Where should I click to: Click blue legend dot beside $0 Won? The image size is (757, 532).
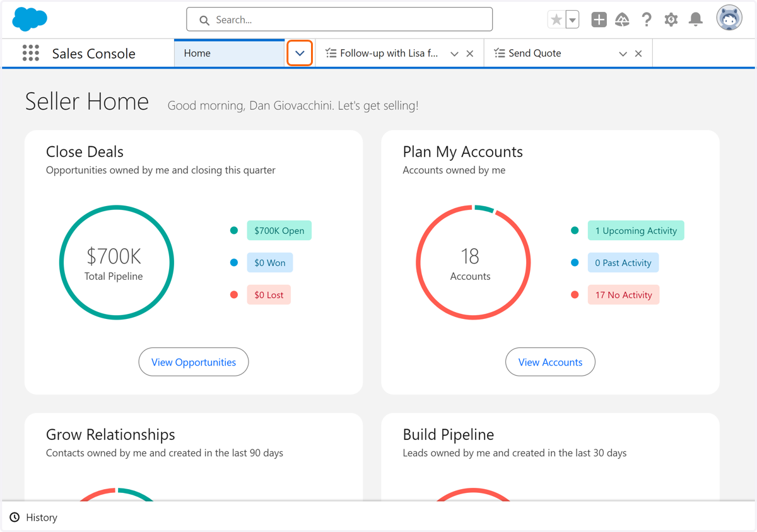tap(234, 263)
